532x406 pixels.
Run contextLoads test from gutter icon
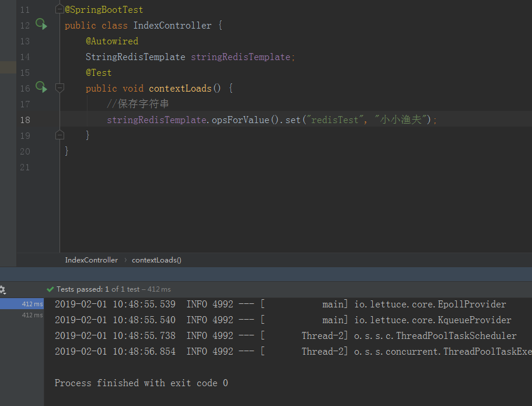pyautogui.click(x=41, y=87)
